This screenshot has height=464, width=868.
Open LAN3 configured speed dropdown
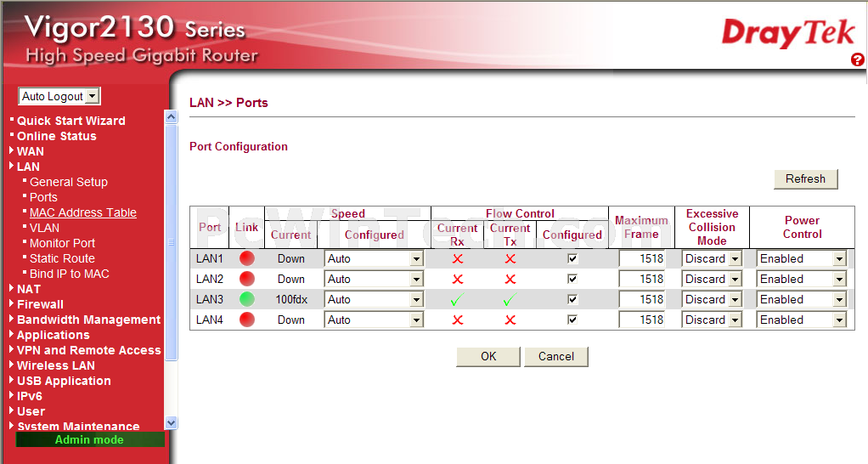(375, 299)
